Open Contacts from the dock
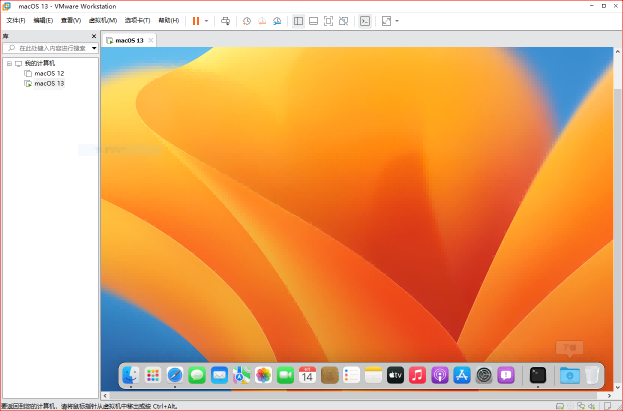623x411 pixels. pyautogui.click(x=329, y=375)
